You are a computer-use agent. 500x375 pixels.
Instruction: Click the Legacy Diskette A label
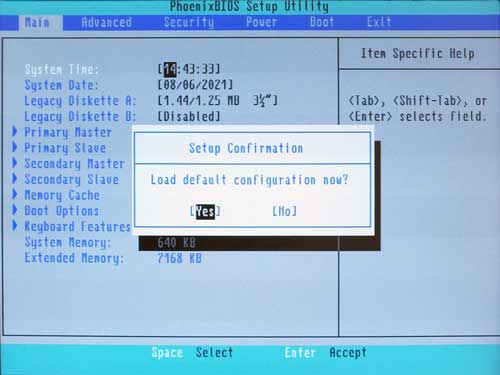point(80,101)
